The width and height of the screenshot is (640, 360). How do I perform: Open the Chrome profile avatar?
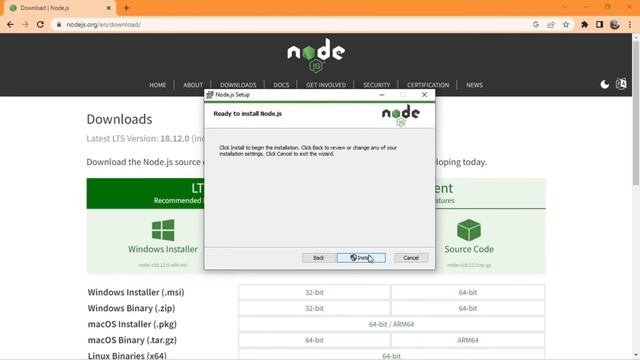[x=615, y=24]
